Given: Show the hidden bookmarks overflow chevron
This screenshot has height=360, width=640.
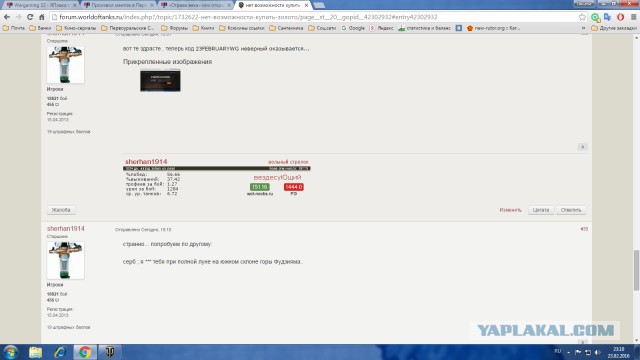Looking at the screenshot, I should (x=583, y=28).
